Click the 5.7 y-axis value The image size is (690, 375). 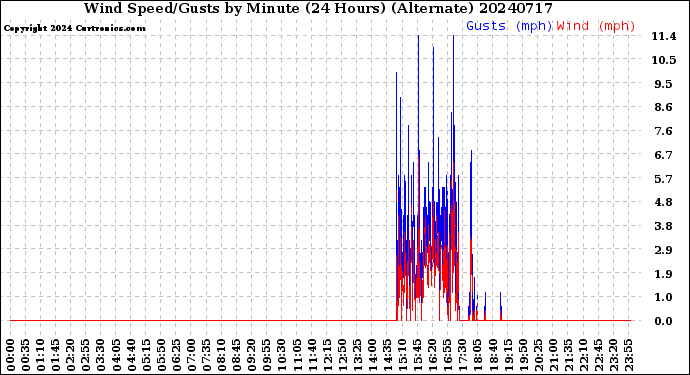[664, 179]
